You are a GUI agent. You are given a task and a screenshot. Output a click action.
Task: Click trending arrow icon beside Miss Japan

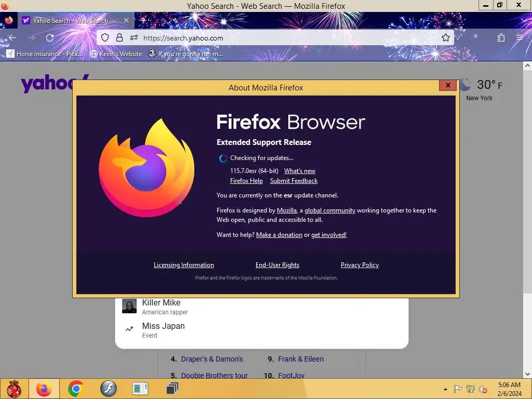coord(129,329)
